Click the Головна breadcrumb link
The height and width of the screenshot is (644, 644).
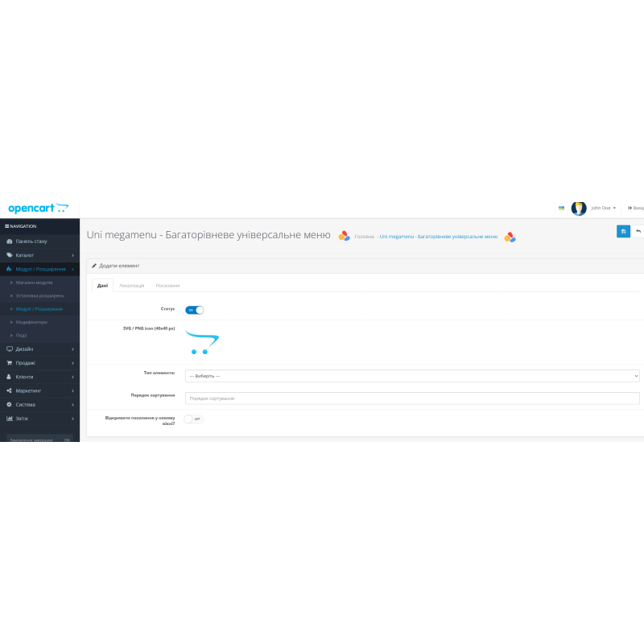click(x=364, y=237)
